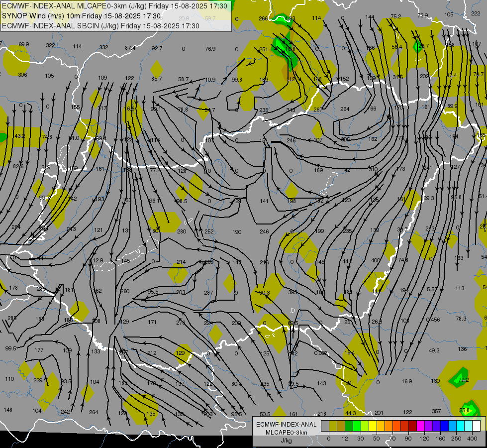Select the deep blue swatch above 160
Image resolution: width=487 pixels, height=448 pixels.
coord(444,426)
